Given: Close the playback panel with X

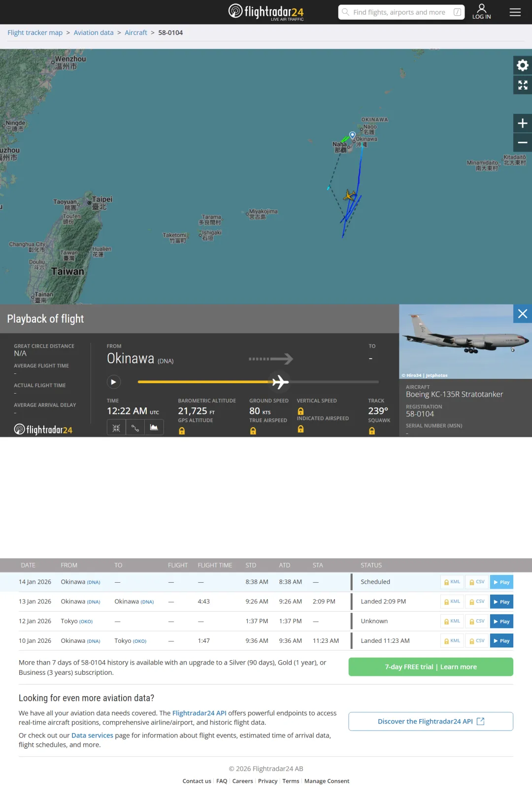Looking at the screenshot, I should 523,314.
